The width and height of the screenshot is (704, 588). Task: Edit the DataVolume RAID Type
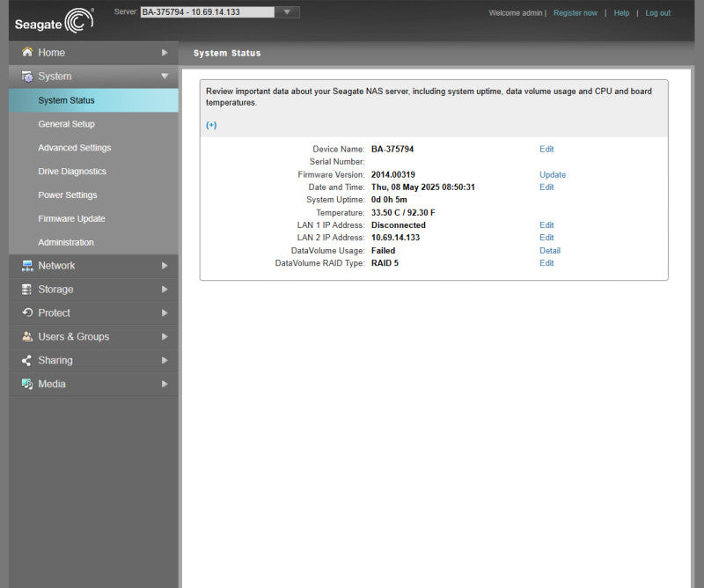tap(546, 263)
